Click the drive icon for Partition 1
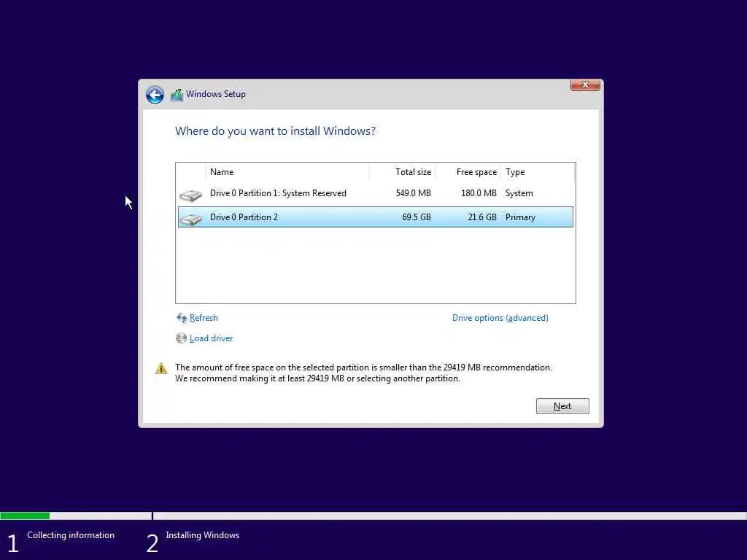 [x=190, y=195]
